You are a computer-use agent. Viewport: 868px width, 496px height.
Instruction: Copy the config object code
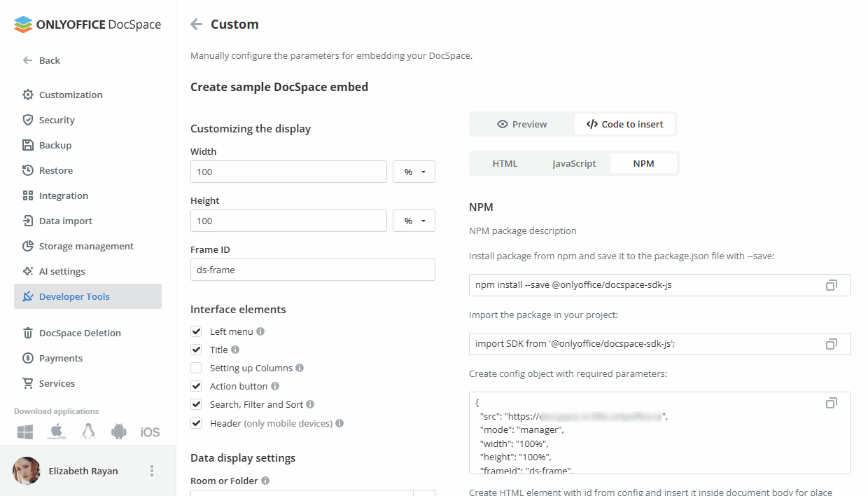coord(831,403)
